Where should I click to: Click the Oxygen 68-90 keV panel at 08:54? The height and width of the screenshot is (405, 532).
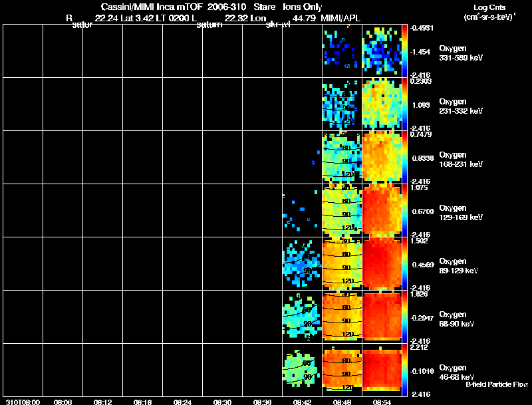[382, 317]
